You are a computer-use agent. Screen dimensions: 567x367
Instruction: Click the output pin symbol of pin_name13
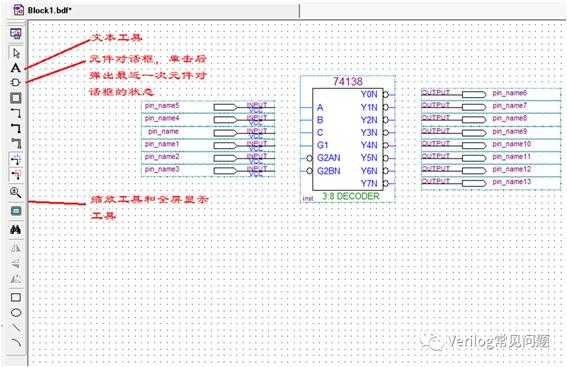474,183
